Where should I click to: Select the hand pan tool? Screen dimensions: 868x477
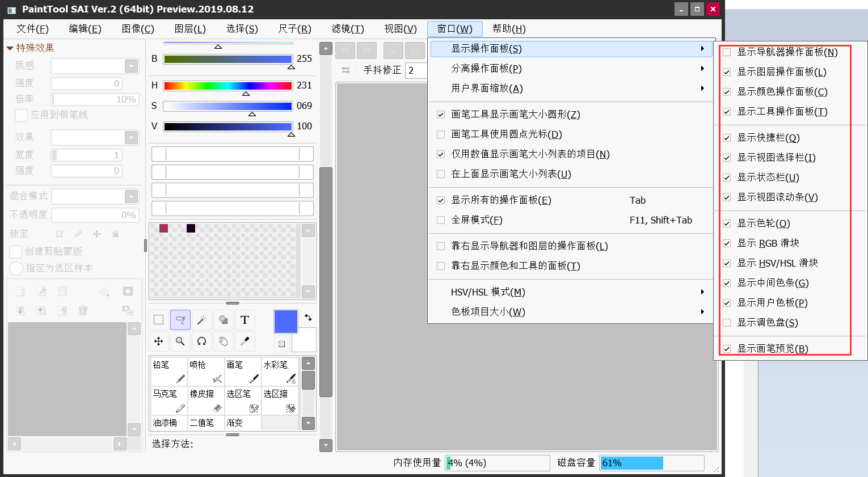(x=223, y=341)
